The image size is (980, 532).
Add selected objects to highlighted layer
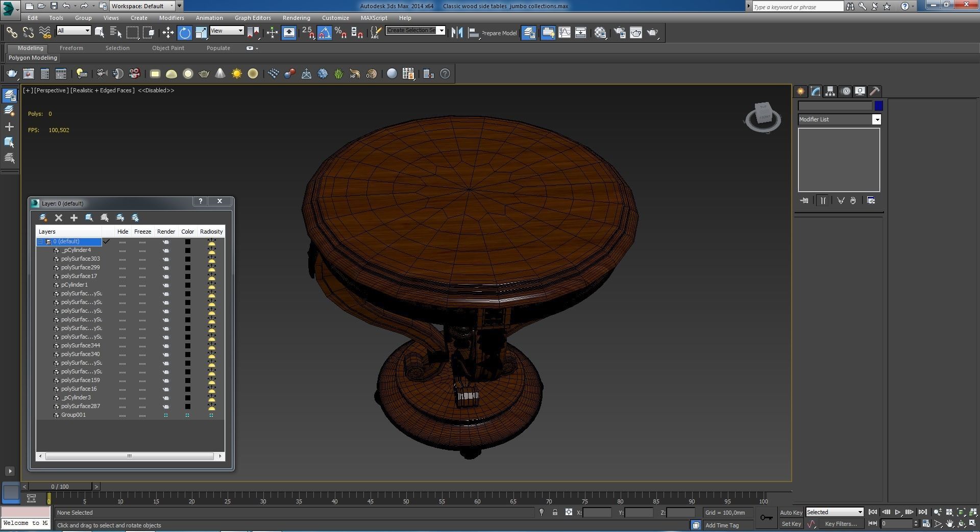pyautogui.click(x=74, y=218)
